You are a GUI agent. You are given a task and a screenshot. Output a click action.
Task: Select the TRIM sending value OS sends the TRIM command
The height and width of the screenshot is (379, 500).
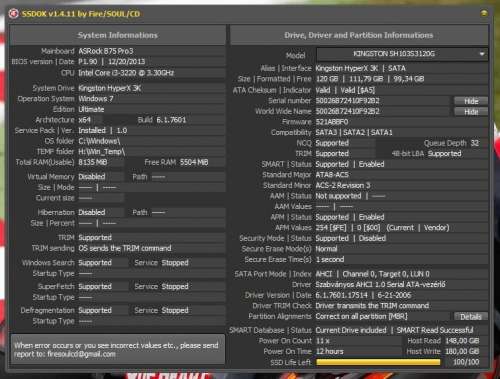click(x=125, y=248)
